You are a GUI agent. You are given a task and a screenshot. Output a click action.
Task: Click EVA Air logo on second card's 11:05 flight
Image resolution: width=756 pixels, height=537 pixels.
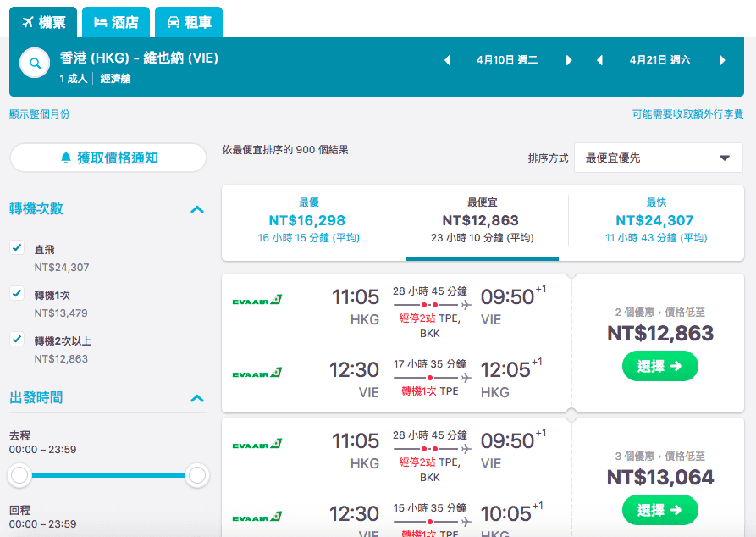(257, 444)
